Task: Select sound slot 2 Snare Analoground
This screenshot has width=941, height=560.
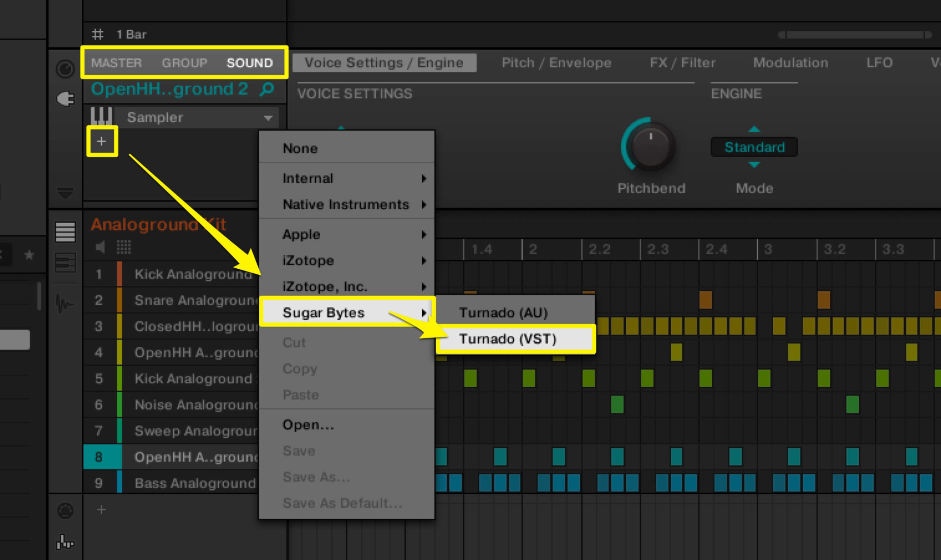Action: (171, 300)
